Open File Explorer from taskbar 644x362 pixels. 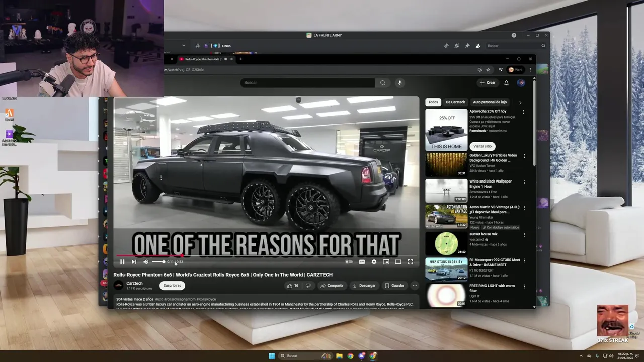pos(339,356)
